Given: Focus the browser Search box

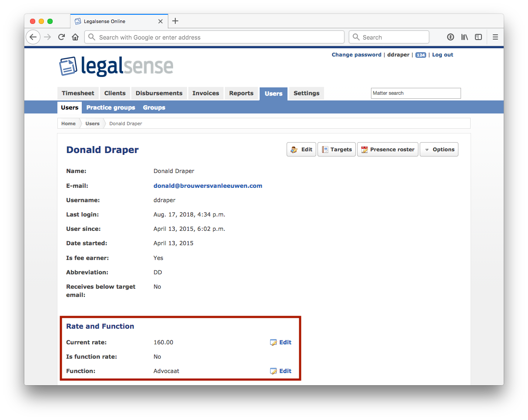Looking at the screenshot, I should click(389, 37).
